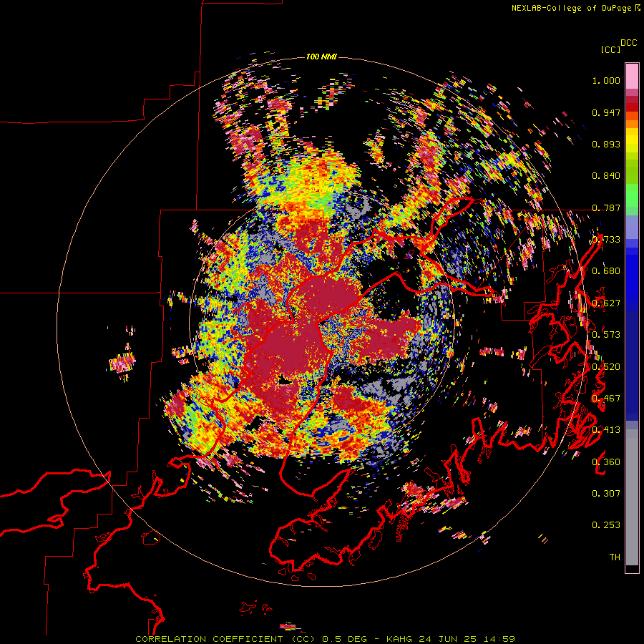
Task: Click the 0.680 color scale label
Action: (606, 271)
